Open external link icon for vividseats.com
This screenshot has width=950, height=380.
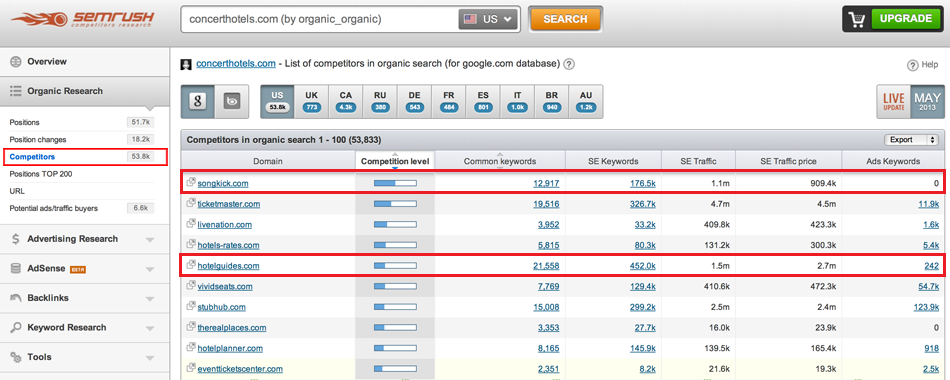pos(191,285)
